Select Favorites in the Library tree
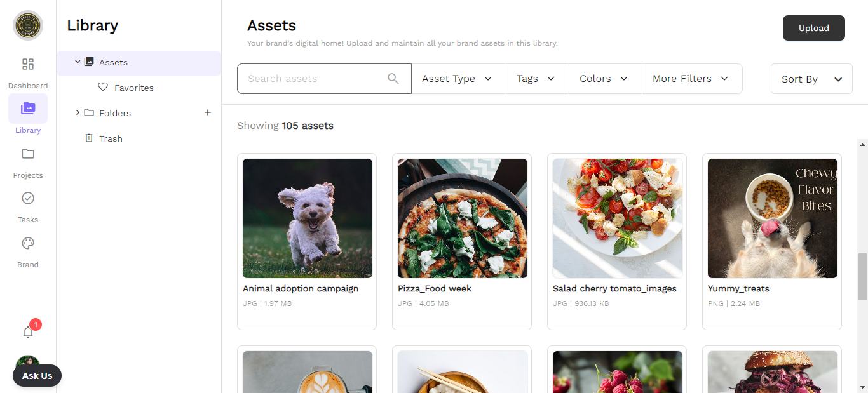Image resolution: width=868 pixels, height=393 pixels. point(133,88)
